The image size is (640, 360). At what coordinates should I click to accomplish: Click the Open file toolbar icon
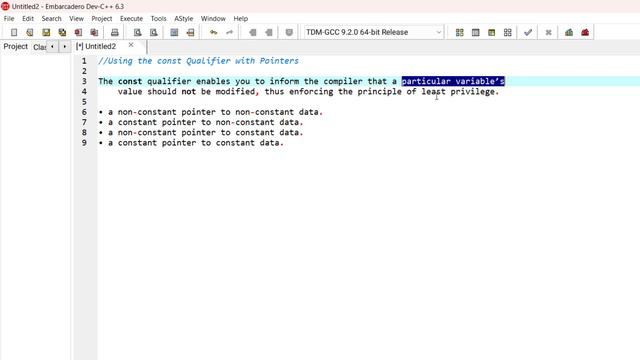pos(30,32)
